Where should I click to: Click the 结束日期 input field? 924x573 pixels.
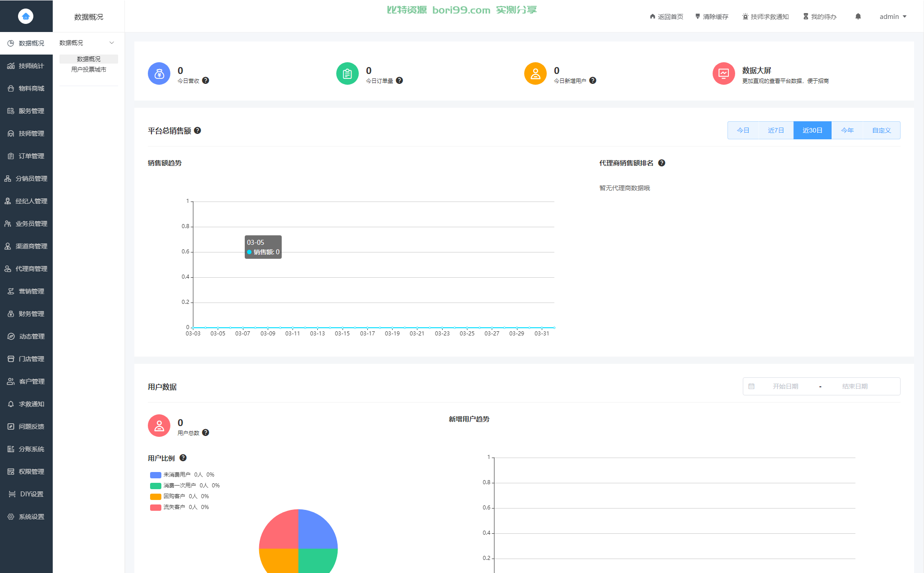click(x=855, y=386)
